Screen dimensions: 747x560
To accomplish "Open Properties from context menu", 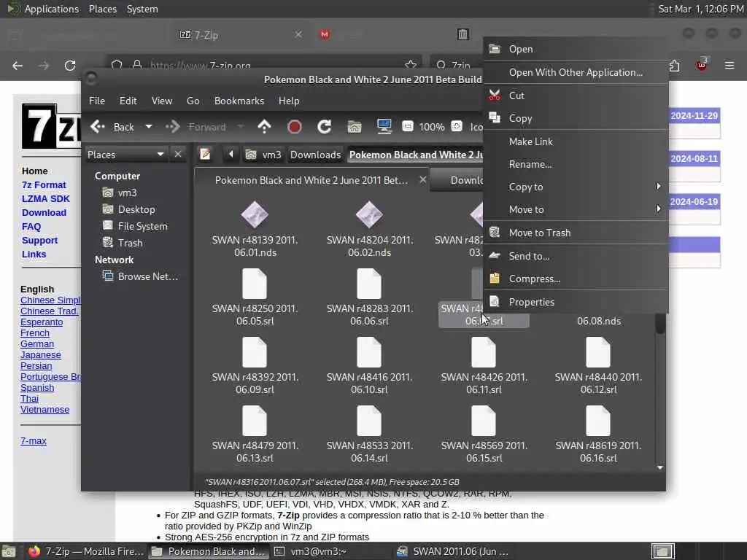I will click(576, 302).
